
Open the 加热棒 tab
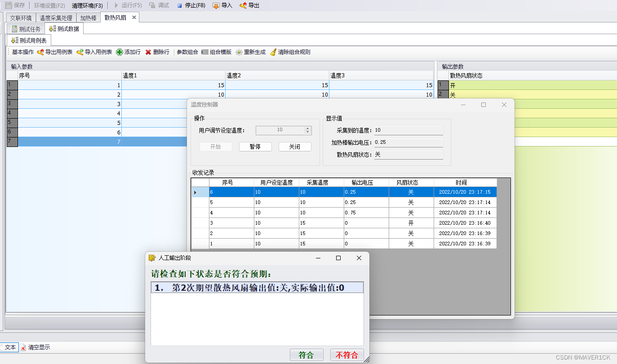coord(88,18)
